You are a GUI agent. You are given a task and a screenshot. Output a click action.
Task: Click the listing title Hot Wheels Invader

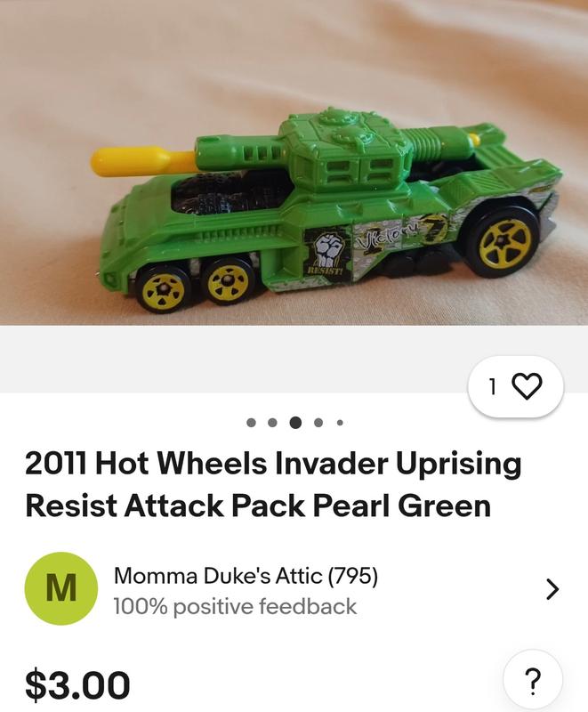tap(273, 484)
